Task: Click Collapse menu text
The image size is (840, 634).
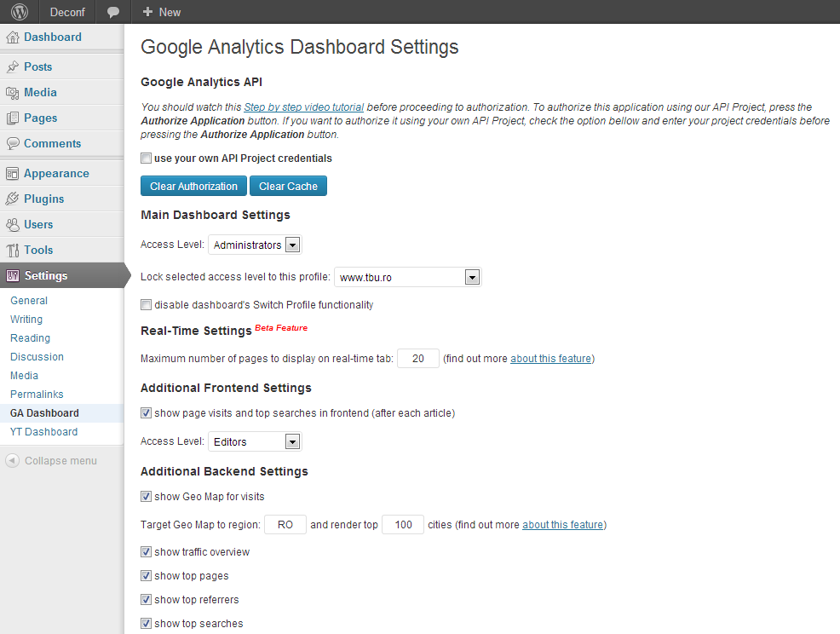Action: [60, 461]
